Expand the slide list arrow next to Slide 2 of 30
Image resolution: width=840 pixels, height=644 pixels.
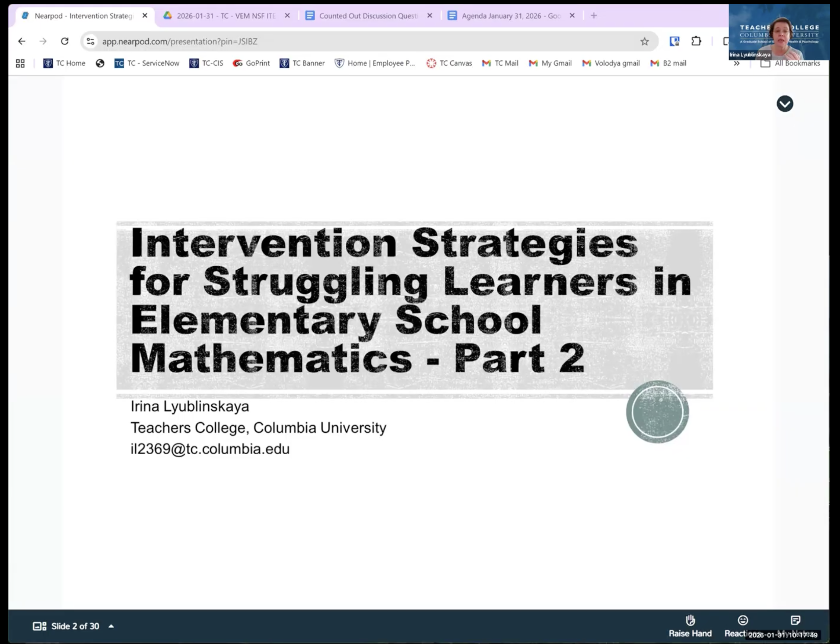click(x=111, y=626)
